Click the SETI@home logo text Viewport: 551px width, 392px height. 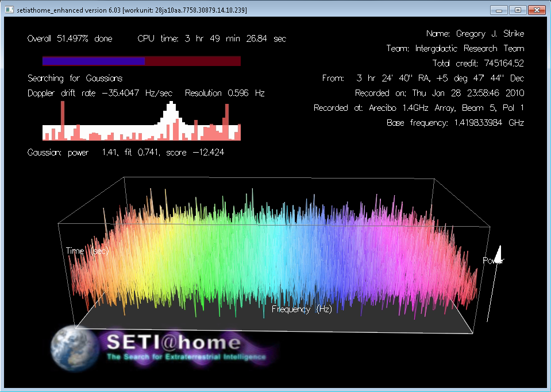pyautogui.click(x=174, y=343)
